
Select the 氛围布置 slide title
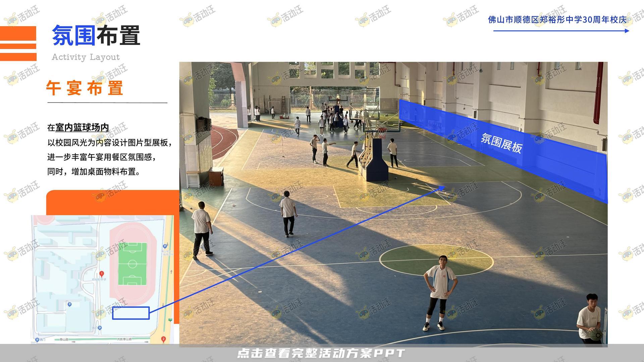(96, 35)
